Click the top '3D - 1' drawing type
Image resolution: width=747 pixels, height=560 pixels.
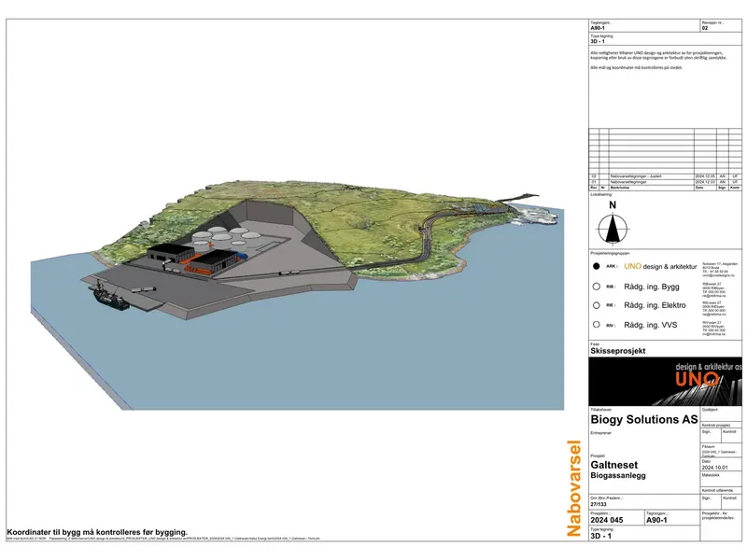pyautogui.click(x=598, y=41)
